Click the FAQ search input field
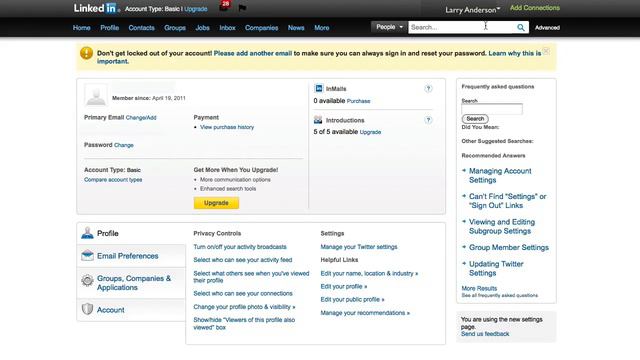The image size is (640, 360). (x=492, y=109)
